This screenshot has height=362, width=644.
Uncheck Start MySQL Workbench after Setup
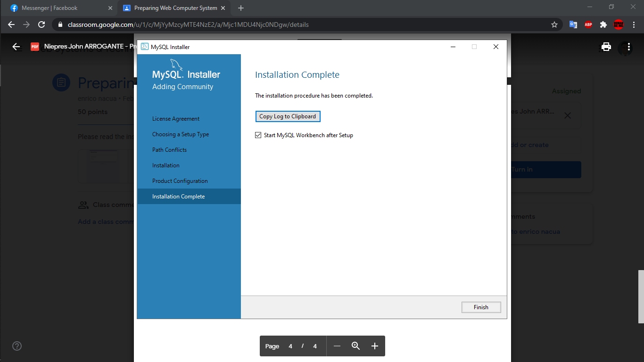258,135
